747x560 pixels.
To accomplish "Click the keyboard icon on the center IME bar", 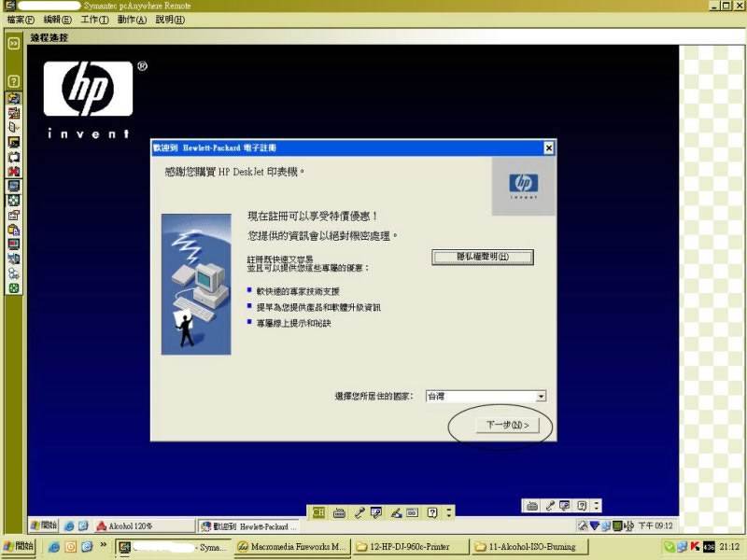I will pyautogui.click(x=339, y=512).
